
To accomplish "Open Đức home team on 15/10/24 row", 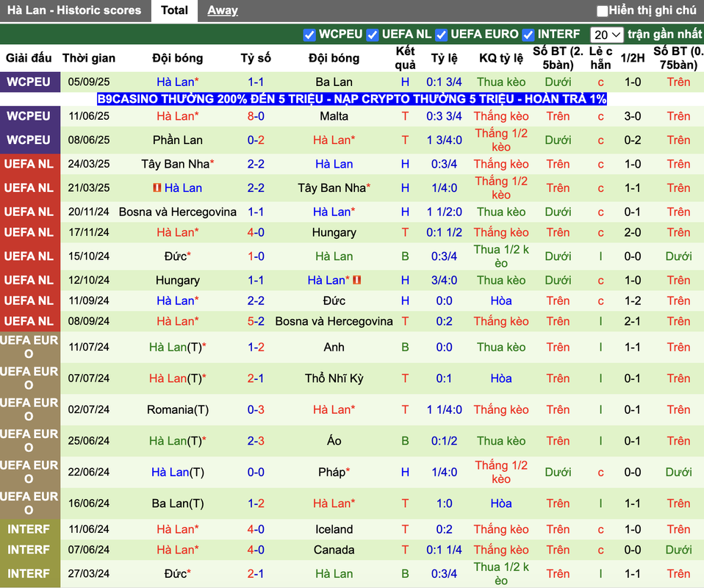I will (177, 257).
